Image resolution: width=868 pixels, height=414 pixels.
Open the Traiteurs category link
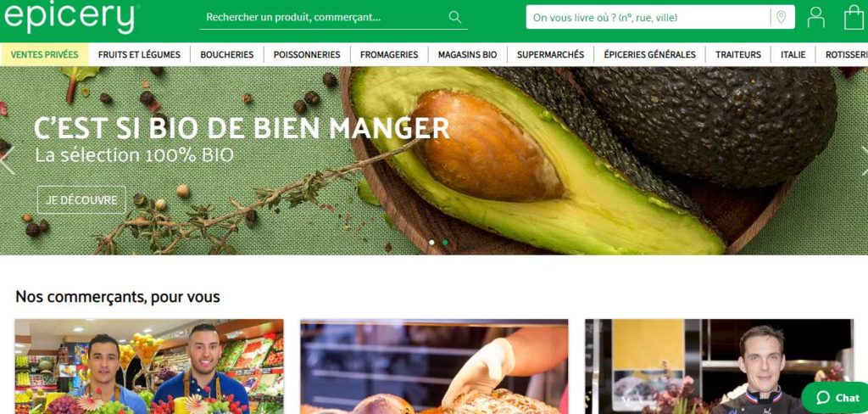pyautogui.click(x=738, y=55)
